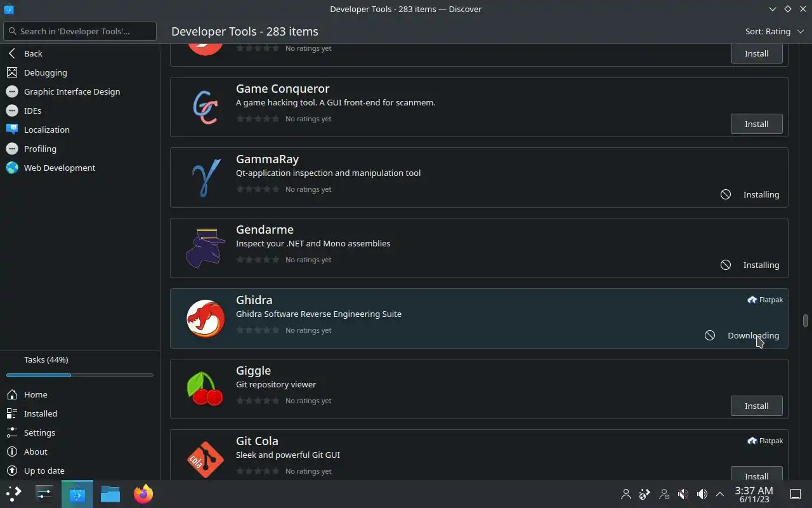Cancel the Ghidra download
This screenshot has width=812, height=508.
click(x=710, y=335)
